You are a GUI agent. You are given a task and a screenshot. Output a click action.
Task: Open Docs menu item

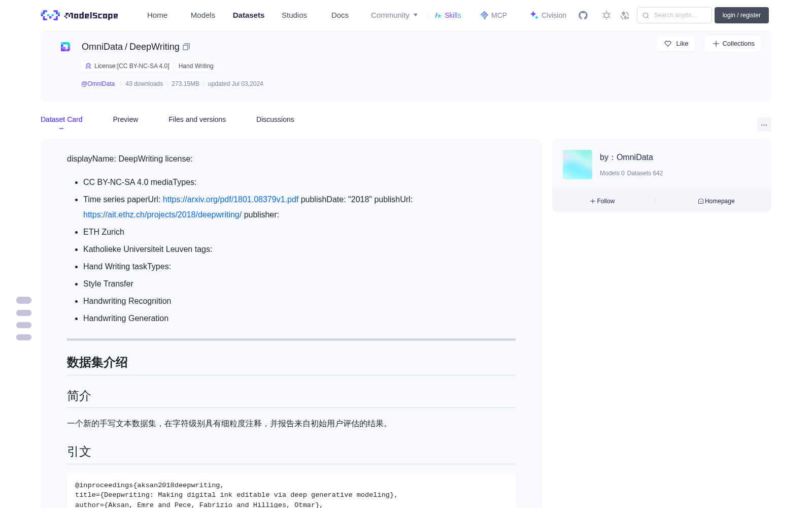(x=340, y=15)
